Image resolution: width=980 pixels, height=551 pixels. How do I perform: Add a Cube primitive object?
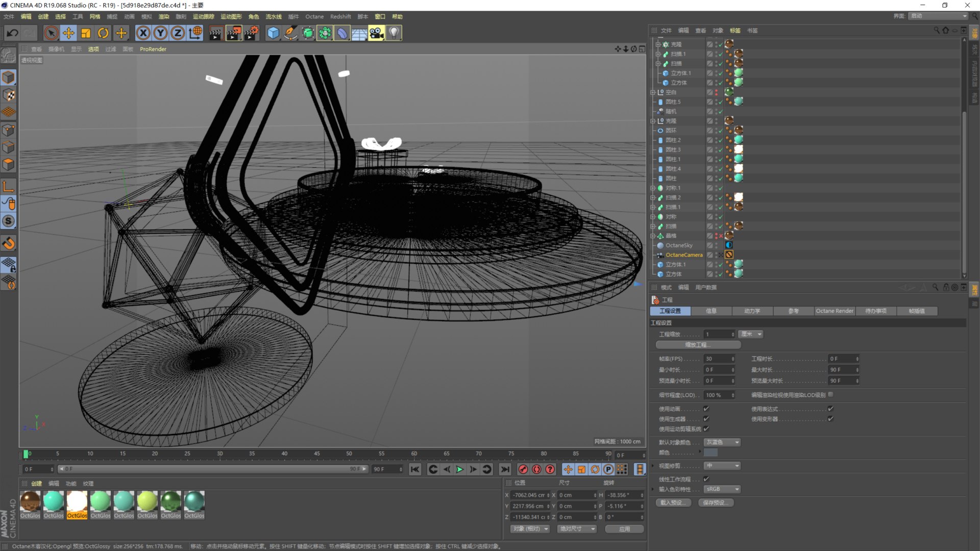coord(274,33)
